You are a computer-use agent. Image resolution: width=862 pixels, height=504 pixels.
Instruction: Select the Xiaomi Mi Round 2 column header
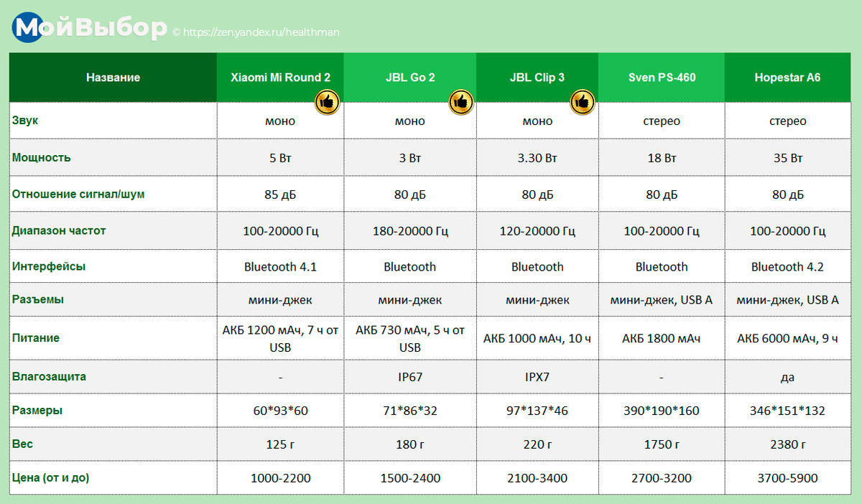[x=280, y=78]
